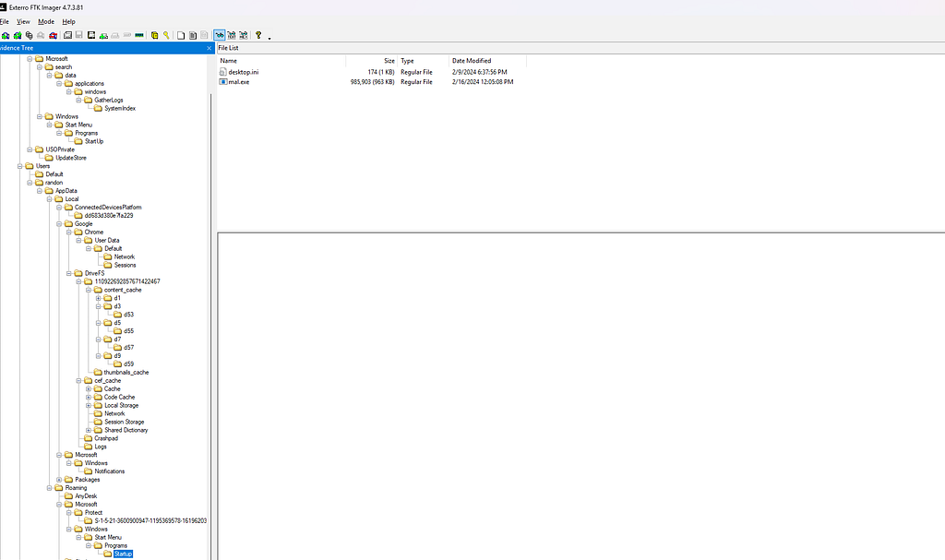Select the Session Storage folder
The image size is (945, 560).
click(x=125, y=422)
